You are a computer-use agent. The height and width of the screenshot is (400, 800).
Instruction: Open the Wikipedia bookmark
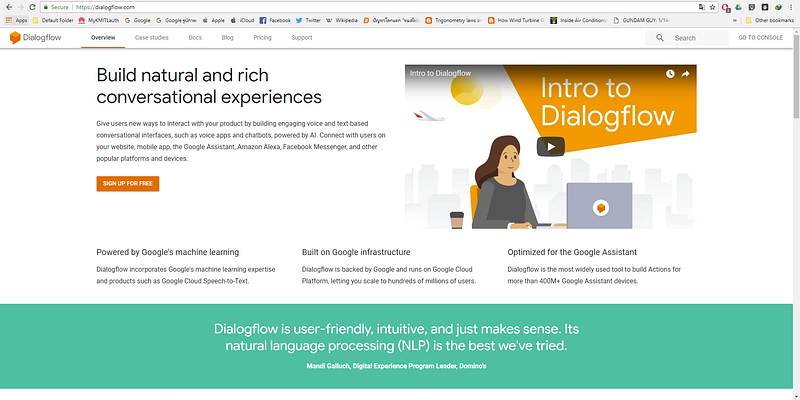tap(342, 20)
